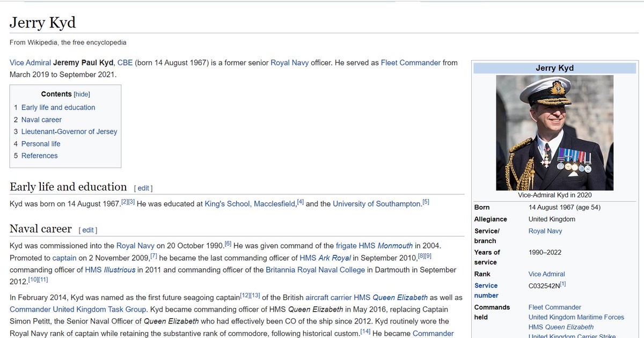Open United Kingdom Maritime Forces link
Screen dimensions: 644x338
(x=576, y=317)
